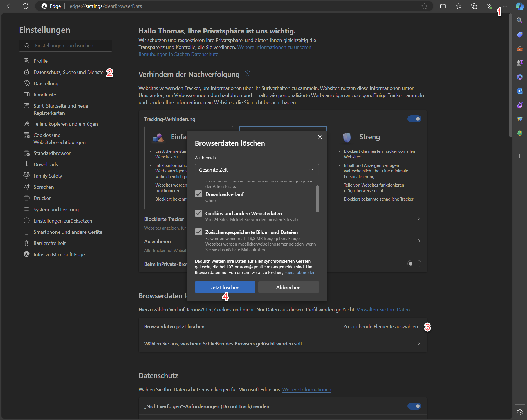Open Infos zu Microsoft Edge section

pyautogui.click(x=59, y=255)
